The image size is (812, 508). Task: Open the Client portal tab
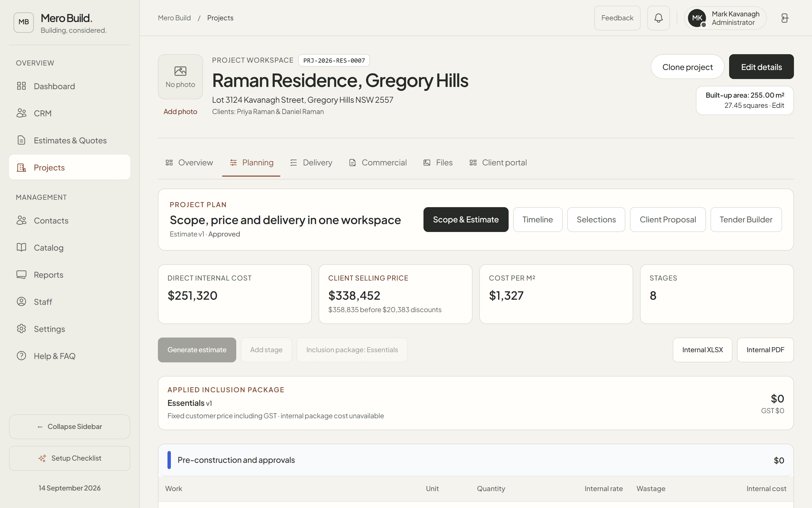[x=498, y=163]
